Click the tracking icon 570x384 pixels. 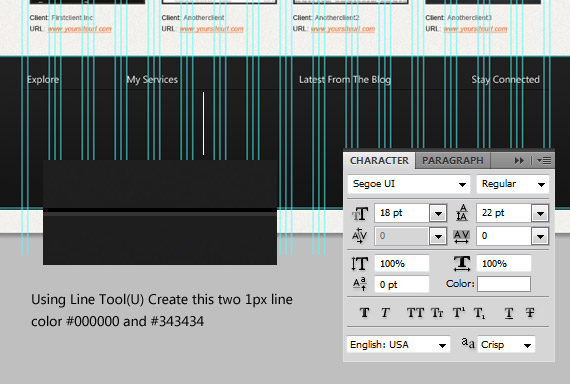tap(461, 236)
